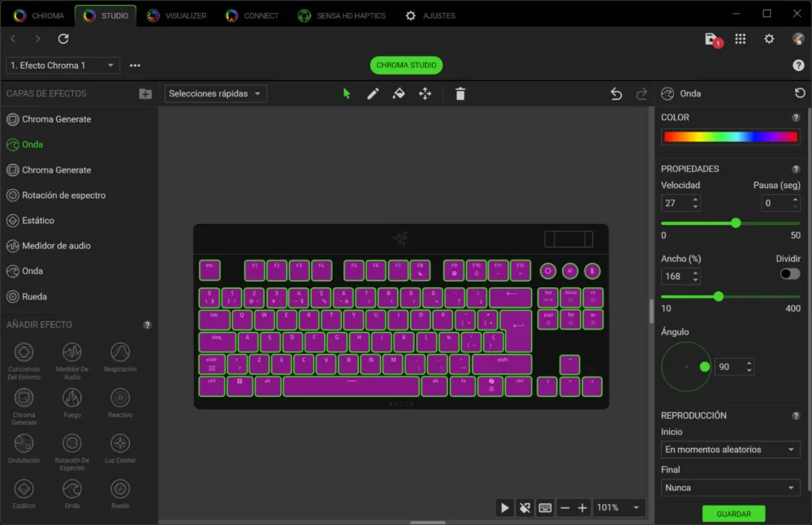
Task: Open help for PROPIEDADES section
Action: (x=796, y=170)
